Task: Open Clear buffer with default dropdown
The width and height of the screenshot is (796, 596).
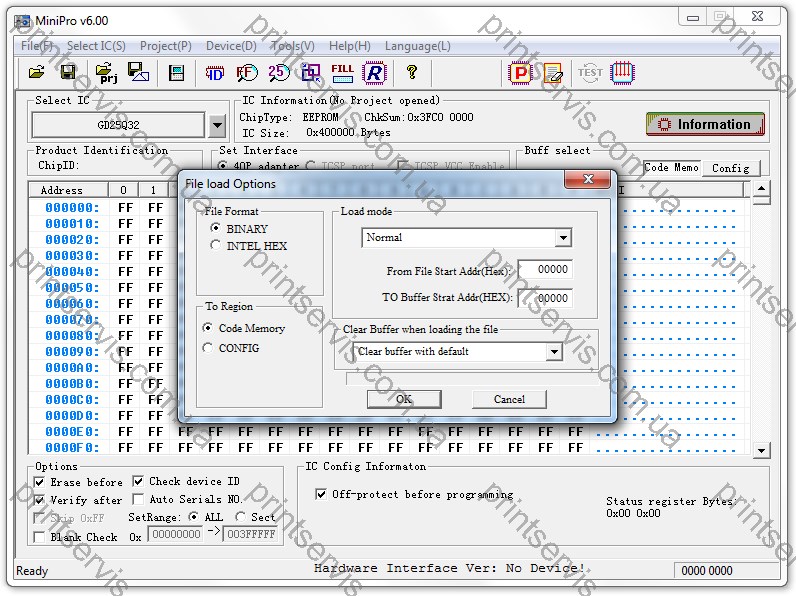Action: click(554, 351)
